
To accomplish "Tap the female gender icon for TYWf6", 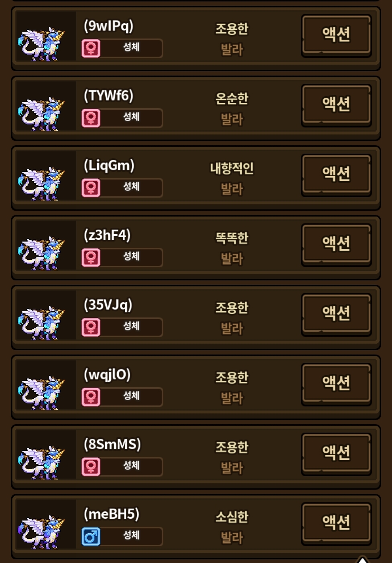I will click(x=91, y=118).
